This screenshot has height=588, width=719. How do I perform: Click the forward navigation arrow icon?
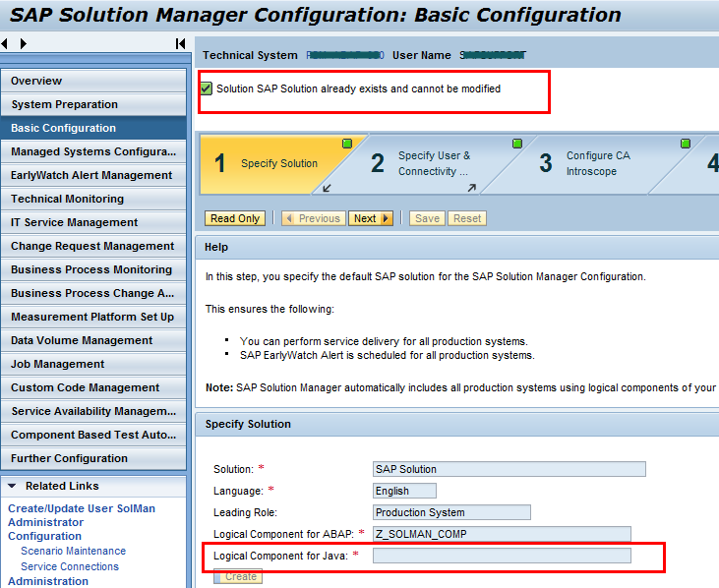24,43
